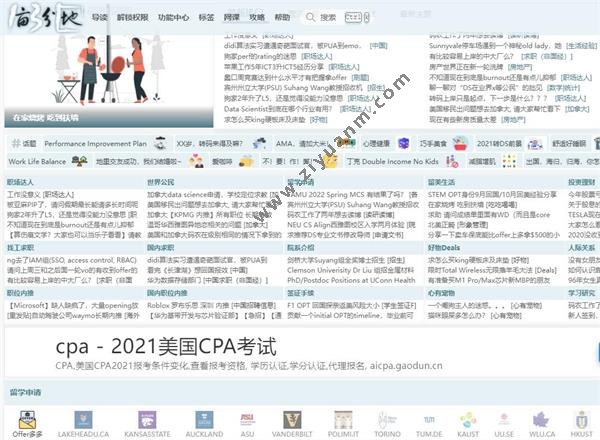Open the 留学申请 section heading
The height and width of the screenshot is (440, 600).
(x=25, y=392)
